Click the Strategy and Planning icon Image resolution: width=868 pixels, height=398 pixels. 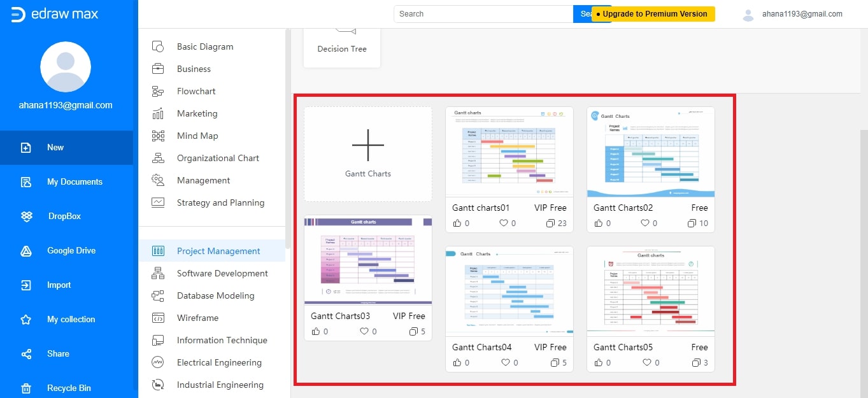(158, 203)
